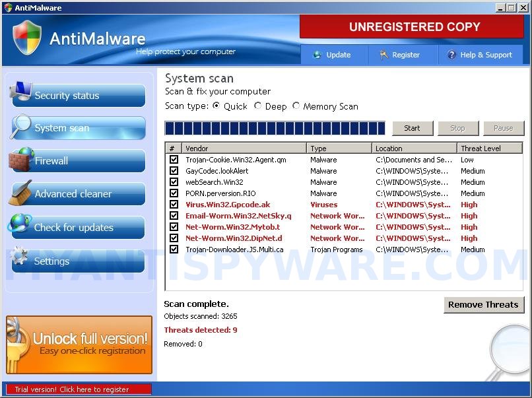Go to Security status section
532x398 pixels.
point(79,95)
